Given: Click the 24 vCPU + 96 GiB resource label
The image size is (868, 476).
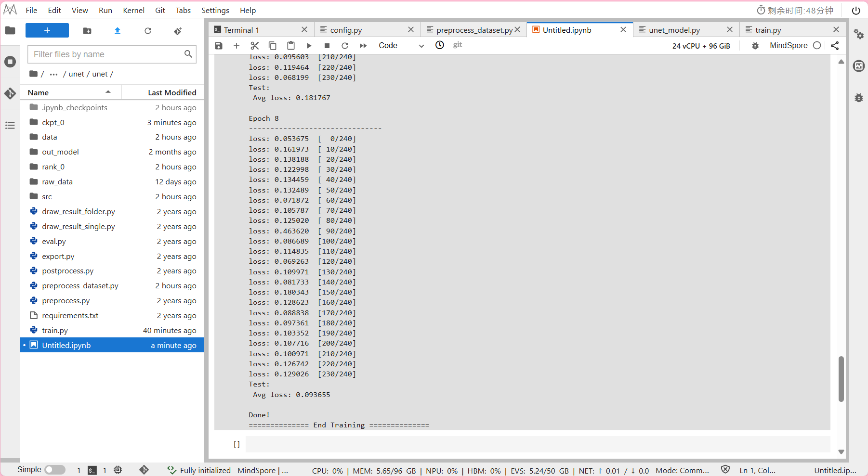Looking at the screenshot, I should [701, 46].
